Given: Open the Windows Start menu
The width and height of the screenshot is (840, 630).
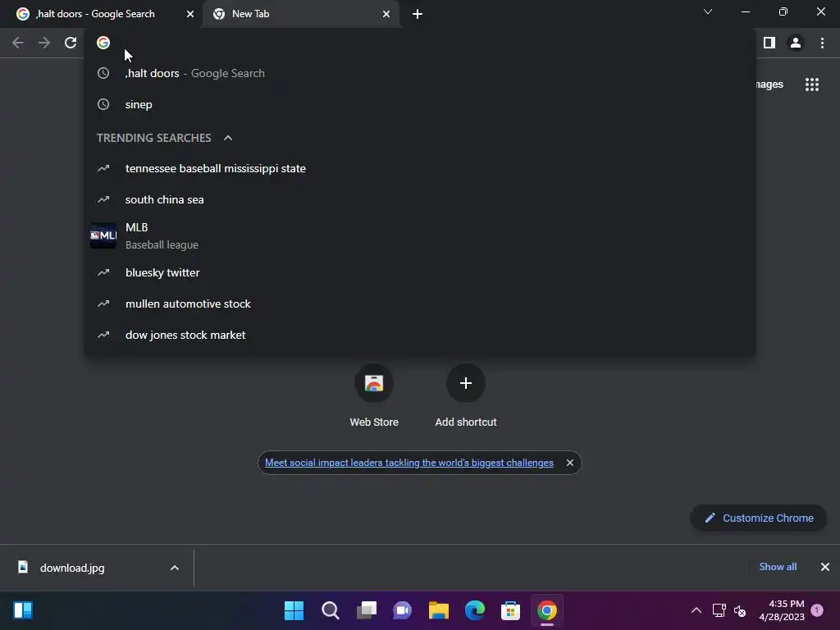Looking at the screenshot, I should 294,610.
